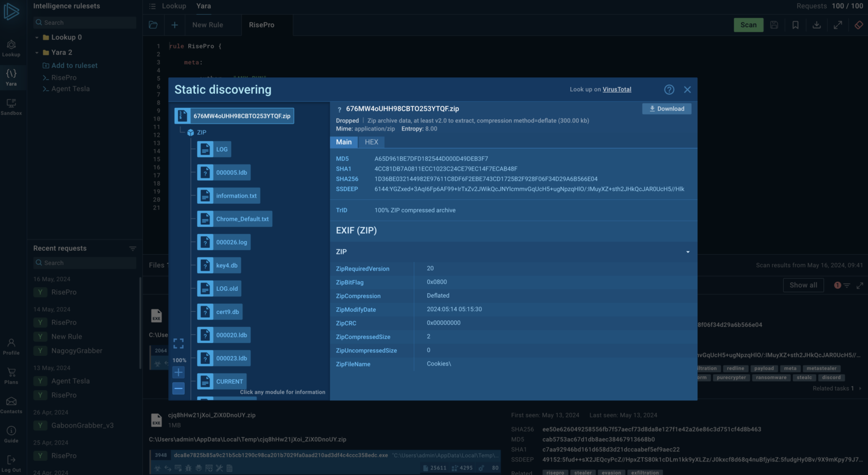Toggle Show all scan results

pyautogui.click(x=803, y=285)
